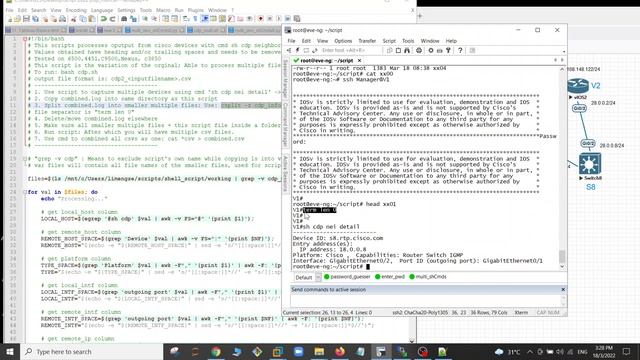Click the Enter host input field
640x360 pixels.
click(350, 50)
